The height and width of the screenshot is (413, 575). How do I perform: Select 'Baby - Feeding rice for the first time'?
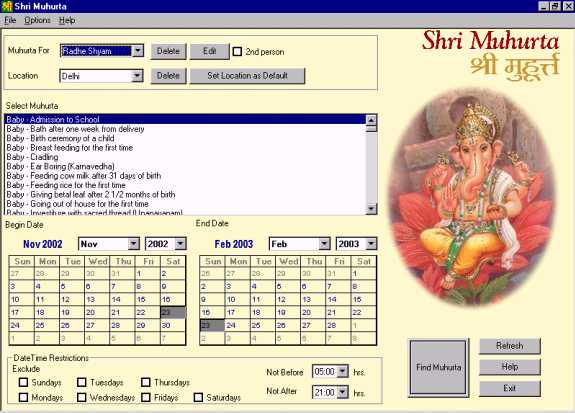click(x=185, y=185)
